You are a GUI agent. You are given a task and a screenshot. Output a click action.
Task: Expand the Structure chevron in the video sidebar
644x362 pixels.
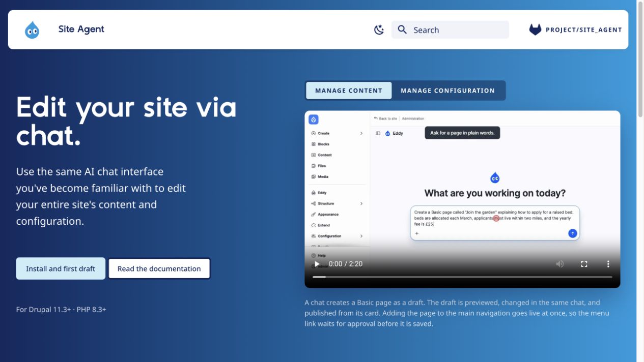tap(361, 203)
